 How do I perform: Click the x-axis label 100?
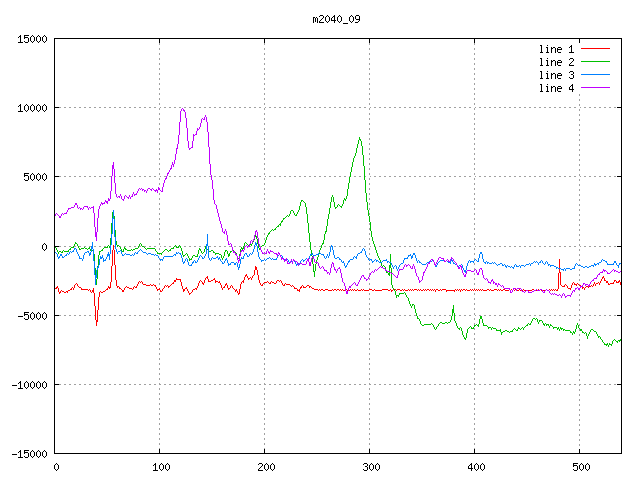click(x=161, y=467)
